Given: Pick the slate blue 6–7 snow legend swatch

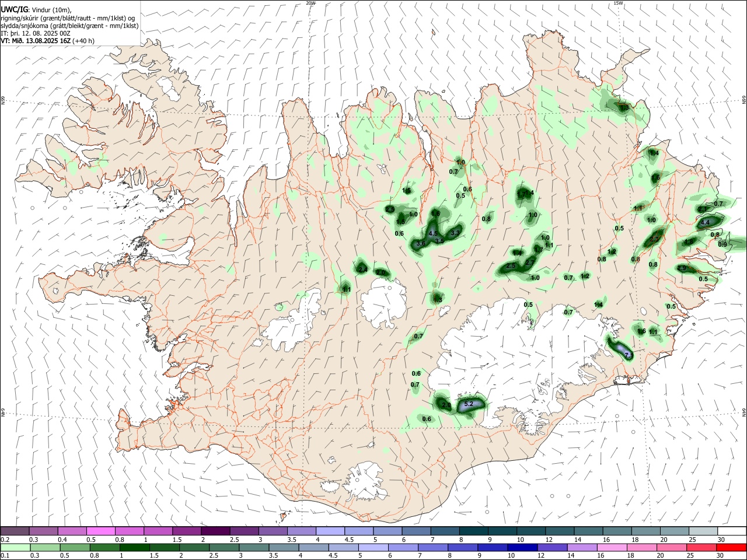Looking at the screenshot, I should (x=416, y=531).
